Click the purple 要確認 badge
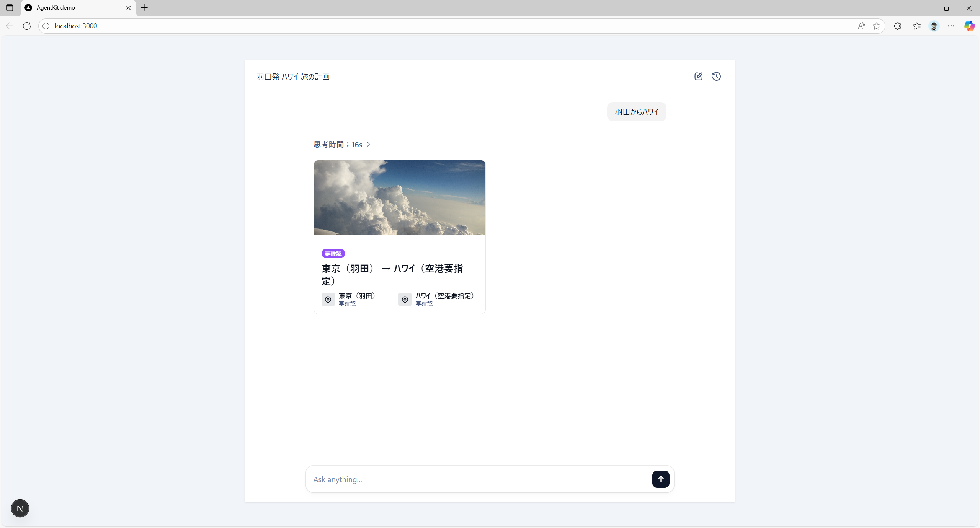The height and width of the screenshot is (528, 980). click(333, 254)
